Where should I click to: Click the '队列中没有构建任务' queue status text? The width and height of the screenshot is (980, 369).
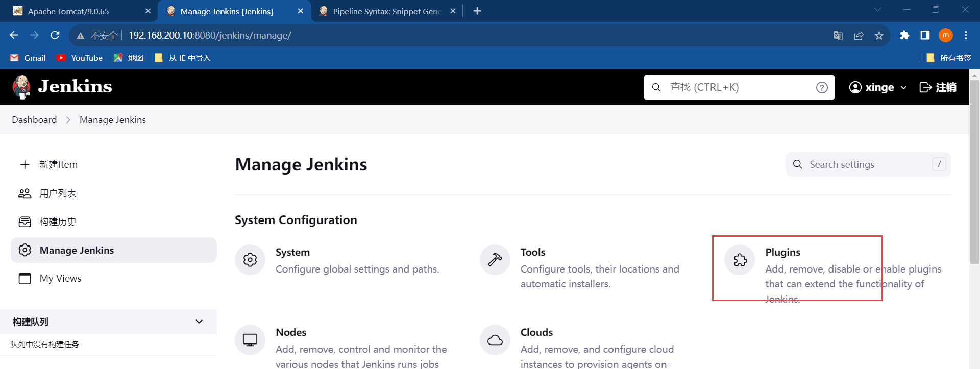coord(45,344)
